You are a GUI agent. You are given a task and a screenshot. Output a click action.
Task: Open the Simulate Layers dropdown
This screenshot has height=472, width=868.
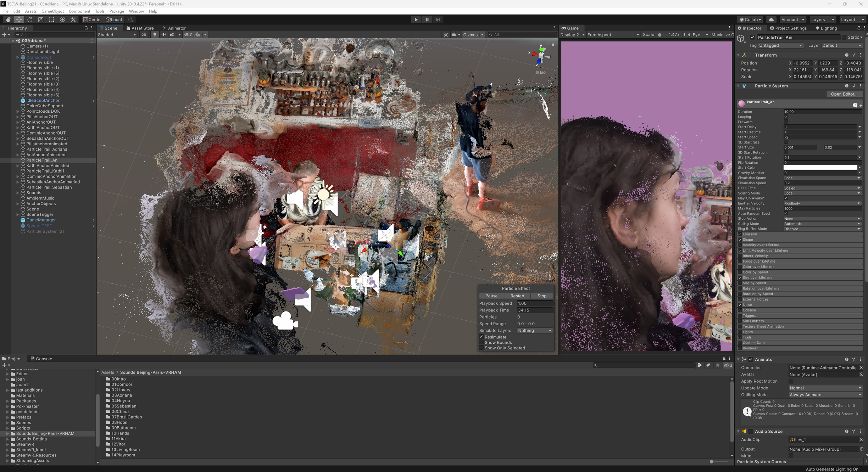pyautogui.click(x=535, y=331)
